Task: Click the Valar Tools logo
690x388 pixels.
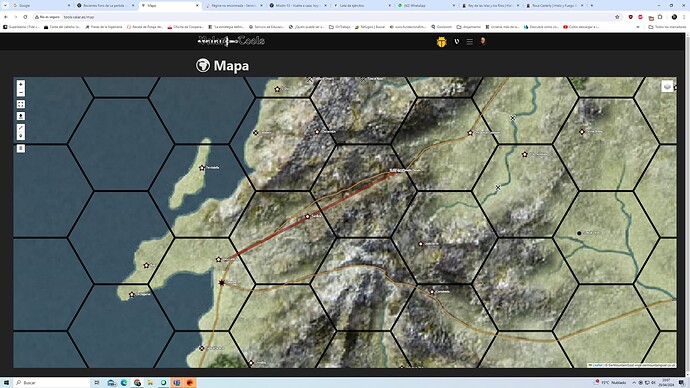Action: click(231, 41)
